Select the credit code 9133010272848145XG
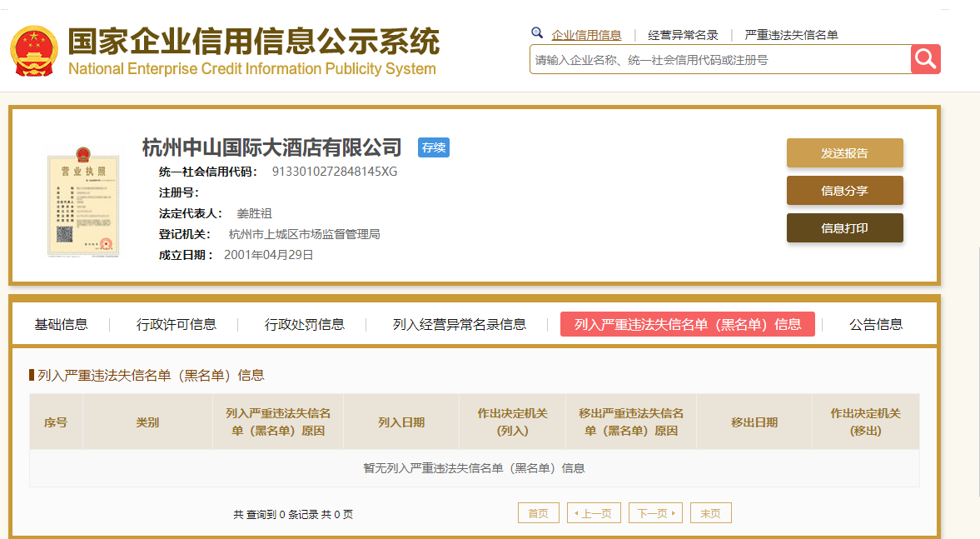 pos(335,172)
